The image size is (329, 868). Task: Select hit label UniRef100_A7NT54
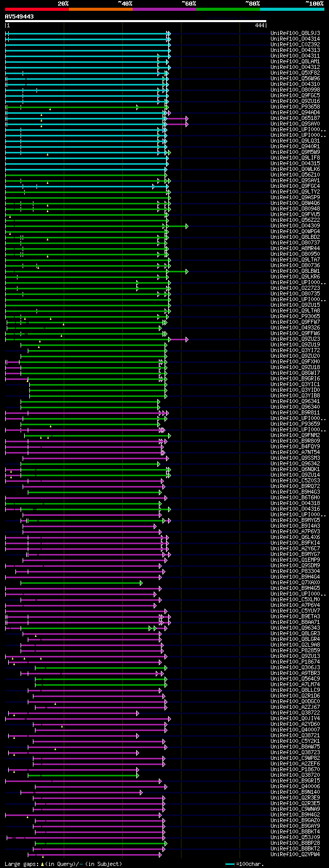tap(295, 453)
